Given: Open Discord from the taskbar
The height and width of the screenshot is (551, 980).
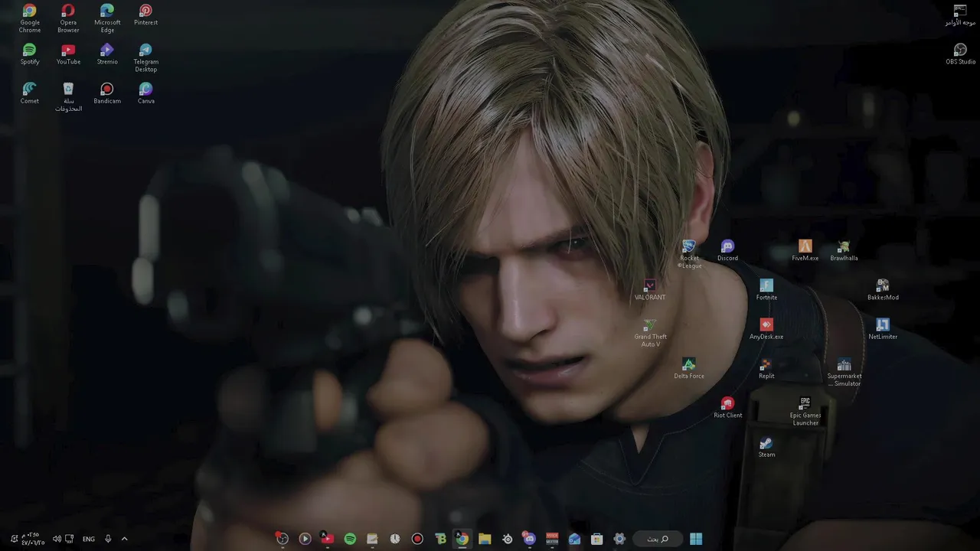Looking at the screenshot, I should point(529,539).
